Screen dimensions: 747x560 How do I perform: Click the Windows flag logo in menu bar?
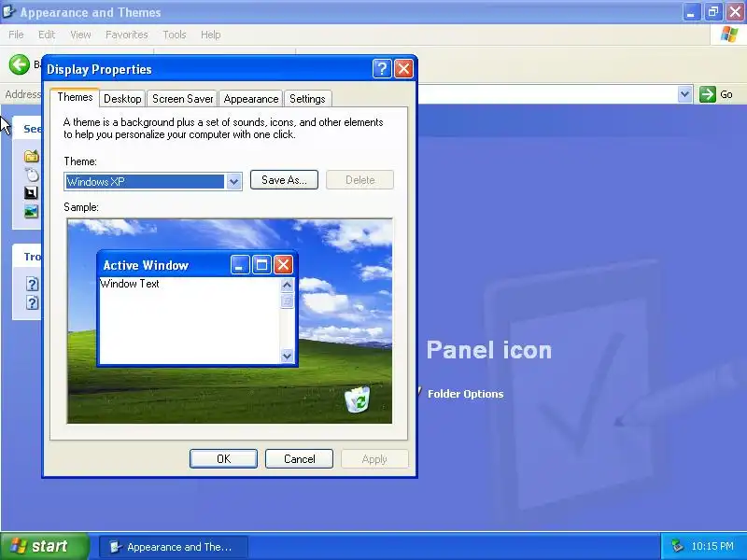(x=729, y=35)
